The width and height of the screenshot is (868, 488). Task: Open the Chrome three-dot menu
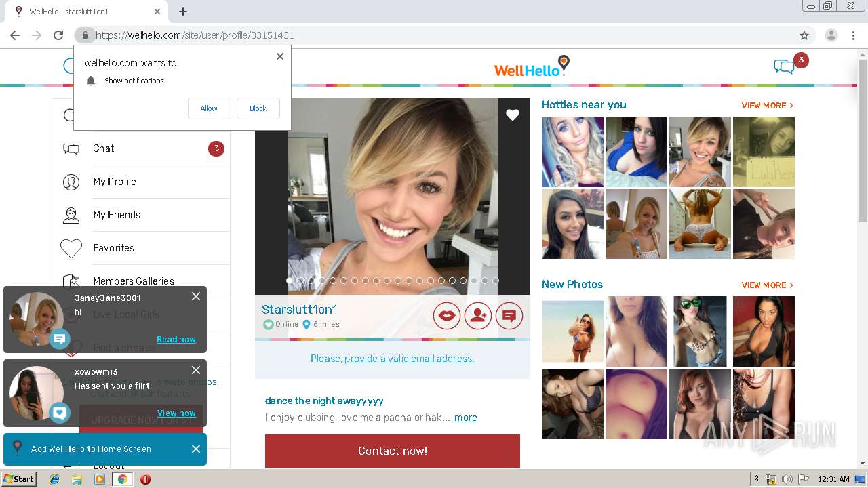click(853, 35)
